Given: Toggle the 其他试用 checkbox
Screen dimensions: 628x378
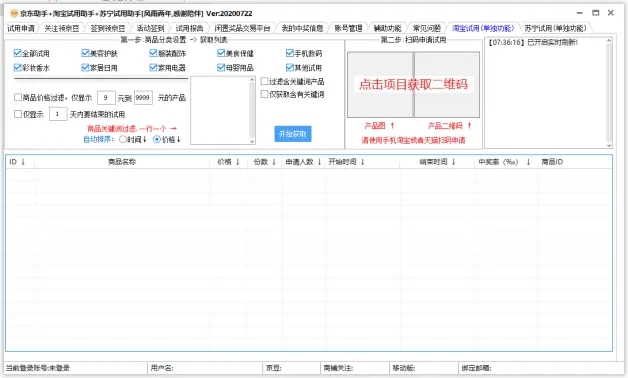Looking at the screenshot, I should pos(290,67).
